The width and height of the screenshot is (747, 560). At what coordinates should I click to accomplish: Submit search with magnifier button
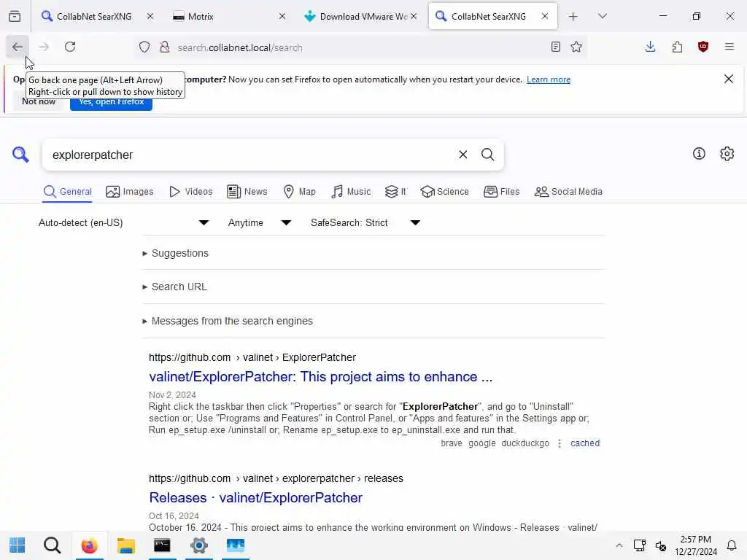point(487,155)
